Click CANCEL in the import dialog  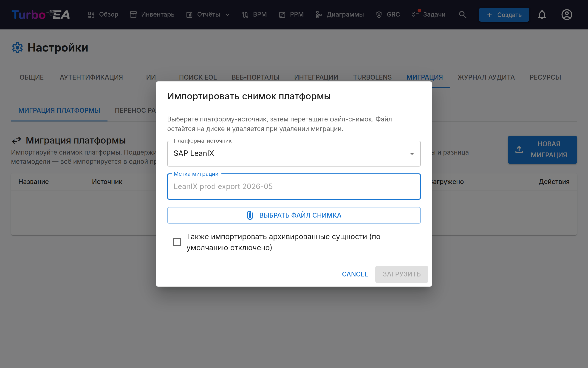tap(355, 274)
